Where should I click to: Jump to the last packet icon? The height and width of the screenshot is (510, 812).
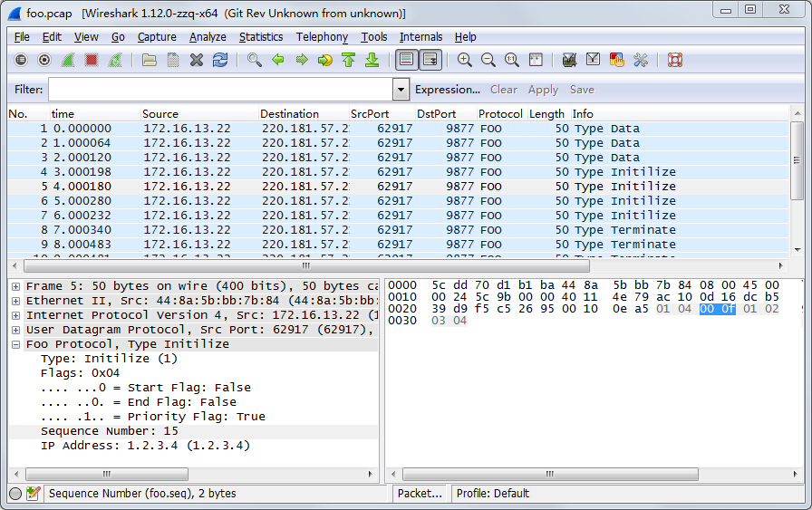point(372,60)
